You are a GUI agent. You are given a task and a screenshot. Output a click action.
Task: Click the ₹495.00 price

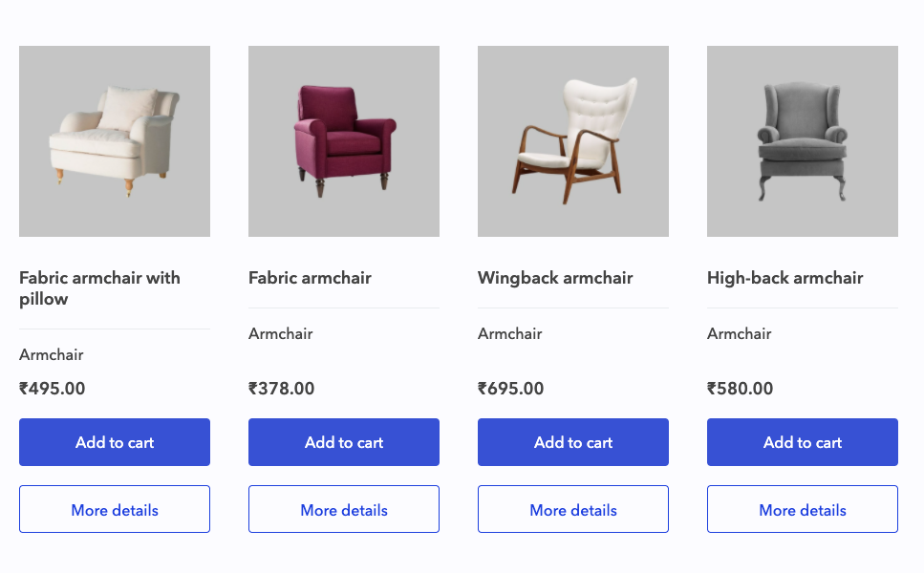[53, 389]
